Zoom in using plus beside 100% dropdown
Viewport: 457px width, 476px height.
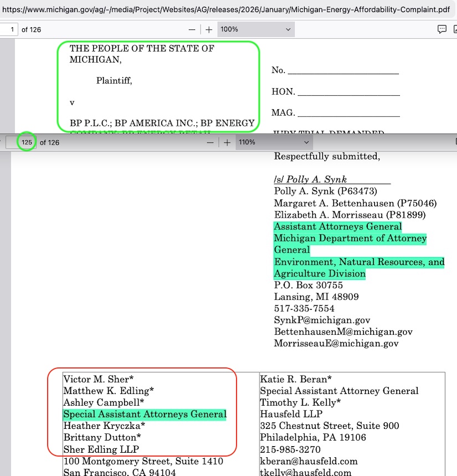209,29
